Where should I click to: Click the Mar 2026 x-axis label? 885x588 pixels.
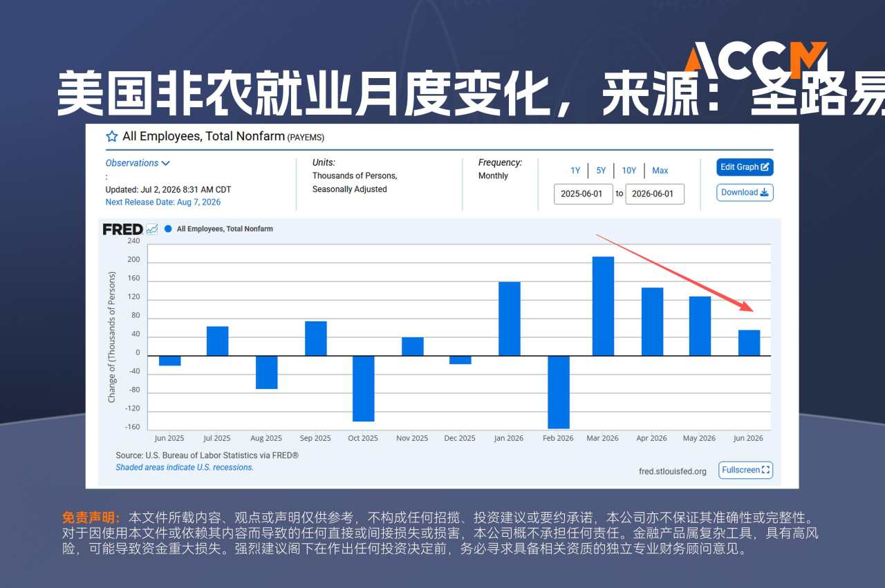pyautogui.click(x=603, y=438)
